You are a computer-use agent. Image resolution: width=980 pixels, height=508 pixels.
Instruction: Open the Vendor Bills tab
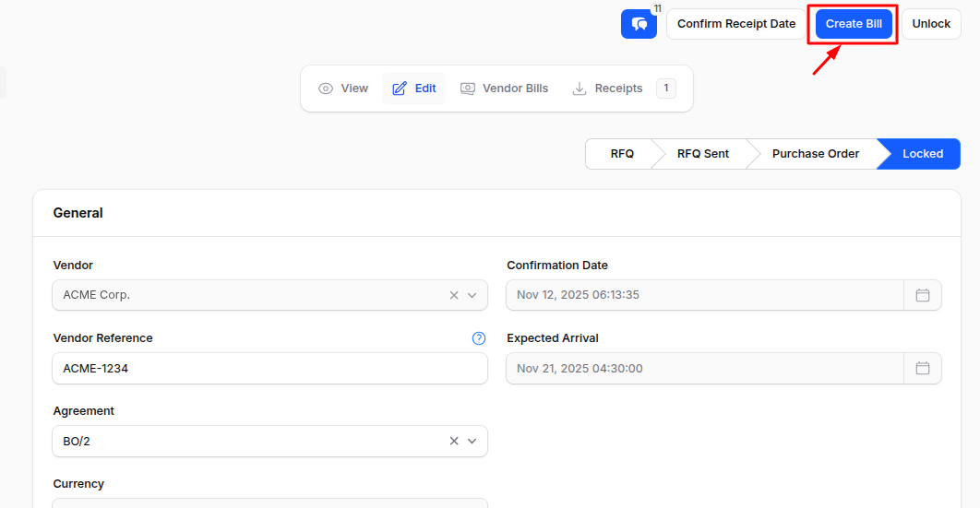[505, 89]
